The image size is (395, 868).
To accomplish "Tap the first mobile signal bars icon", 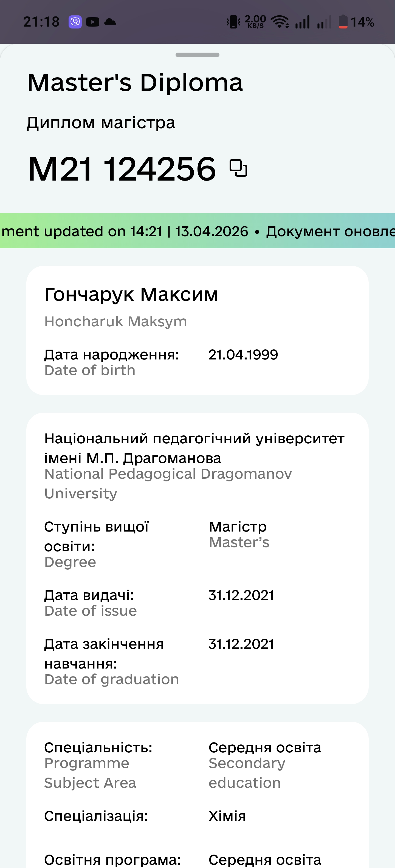I will 303,22.
